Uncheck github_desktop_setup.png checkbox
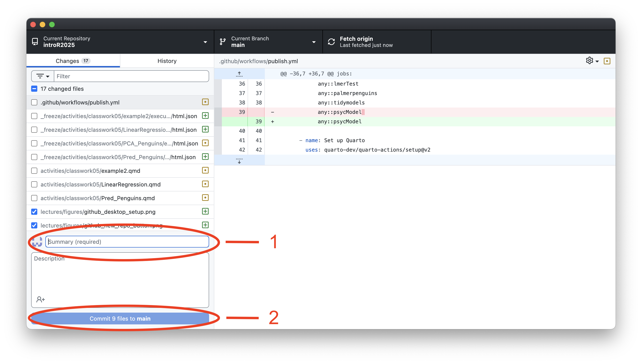 pyautogui.click(x=34, y=212)
